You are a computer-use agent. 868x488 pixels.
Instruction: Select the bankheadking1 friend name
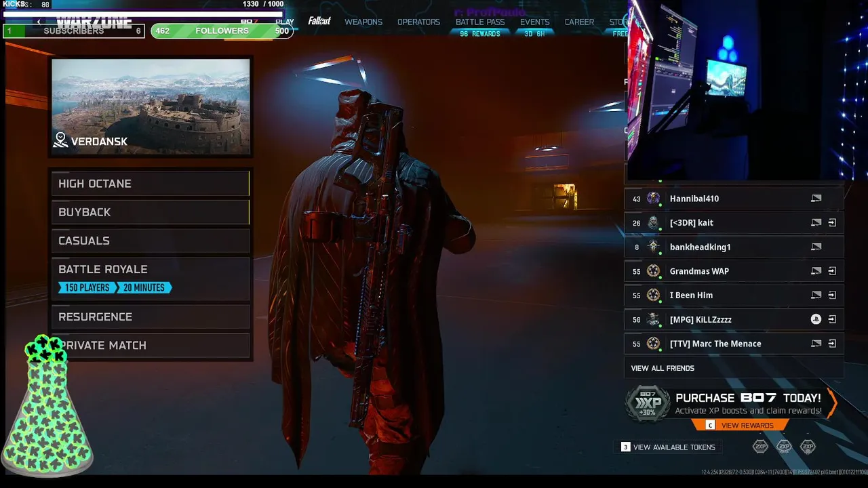coord(701,247)
